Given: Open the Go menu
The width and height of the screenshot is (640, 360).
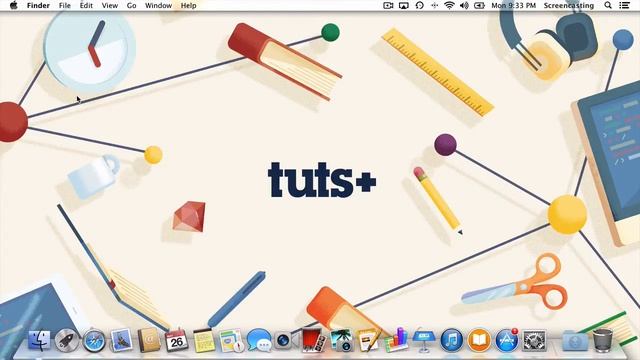Looking at the screenshot, I should (x=131, y=6).
